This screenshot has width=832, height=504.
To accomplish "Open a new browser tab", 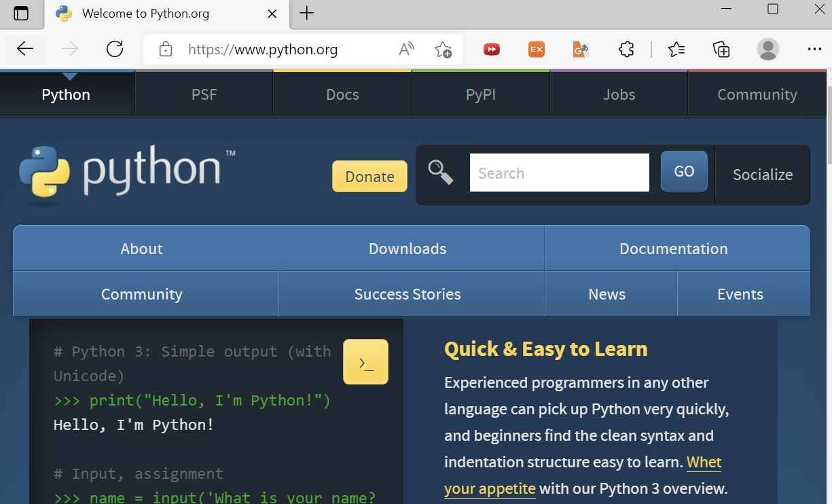I will [307, 13].
